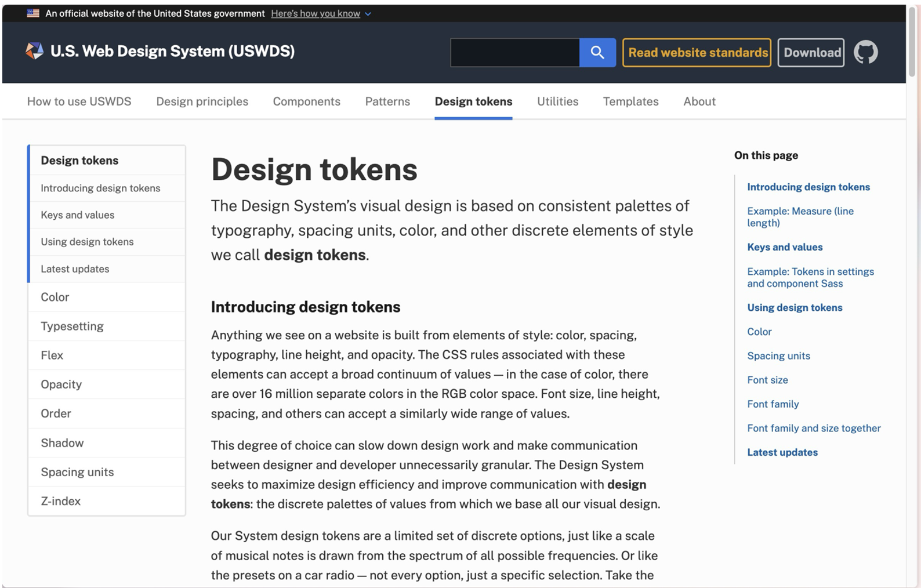Open Opacity in sidebar navigation
The image size is (921, 588).
click(x=107, y=384)
